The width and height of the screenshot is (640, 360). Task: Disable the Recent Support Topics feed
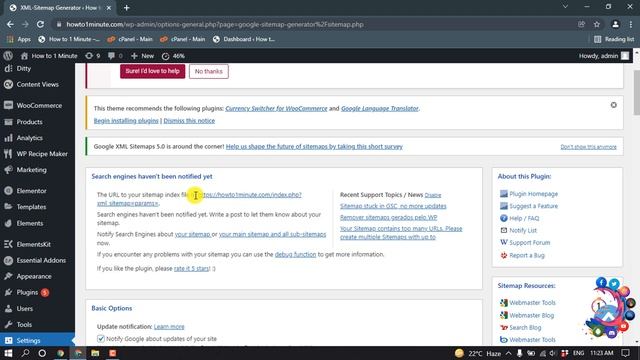pos(433,195)
